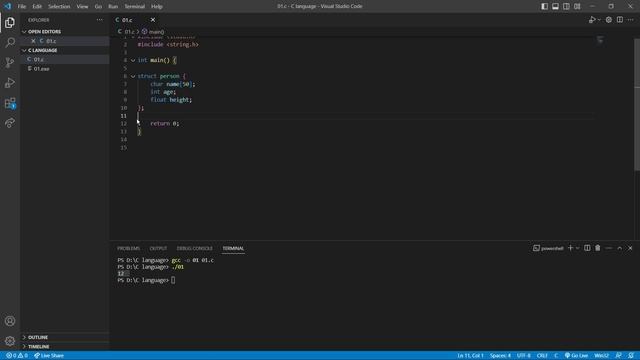This screenshot has height=360, width=640.
Task: Run the C file with play button
Action: click(x=592, y=20)
